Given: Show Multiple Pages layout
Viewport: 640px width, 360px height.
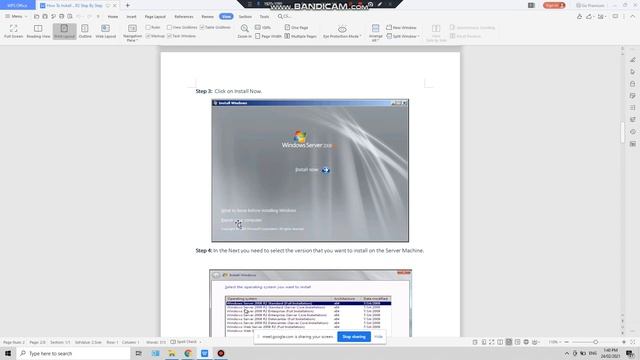Looking at the screenshot, I should coord(301,36).
